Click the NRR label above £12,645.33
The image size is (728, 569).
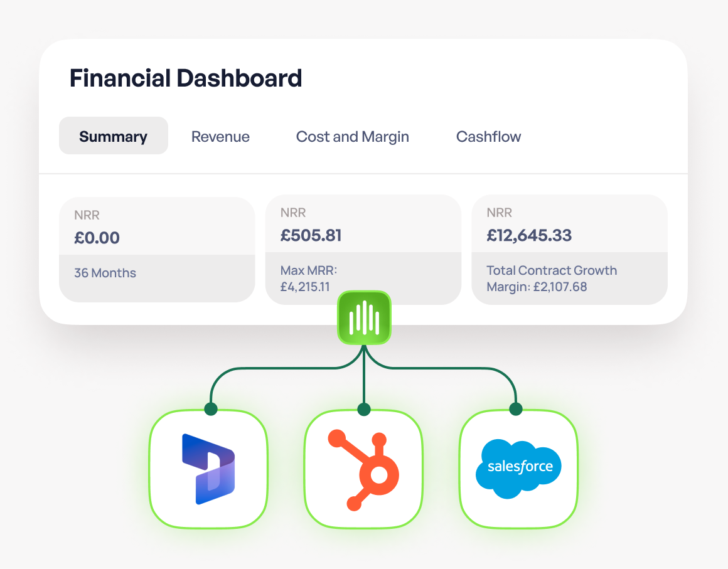(x=499, y=213)
